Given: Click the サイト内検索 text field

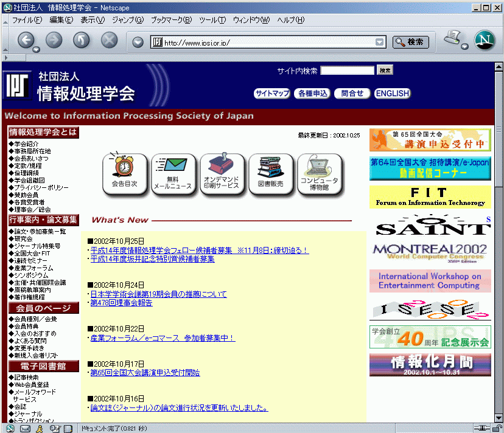Looking at the screenshot, I should [x=348, y=71].
